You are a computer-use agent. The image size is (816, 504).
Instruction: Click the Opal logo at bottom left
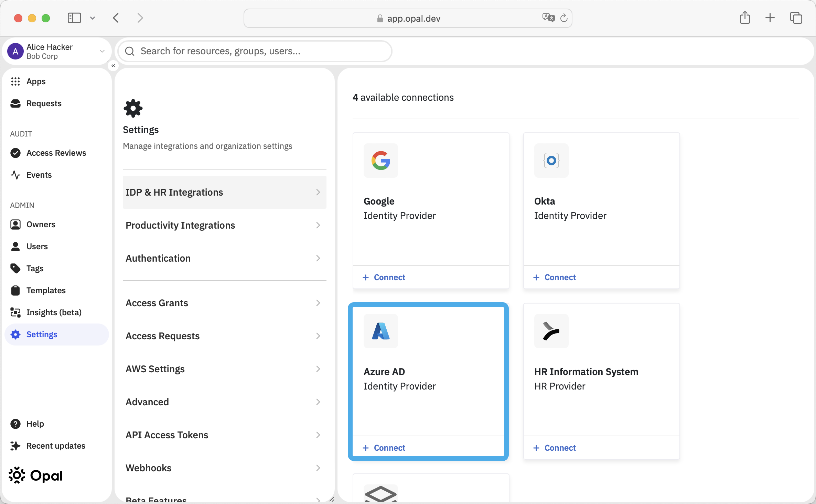click(x=35, y=476)
